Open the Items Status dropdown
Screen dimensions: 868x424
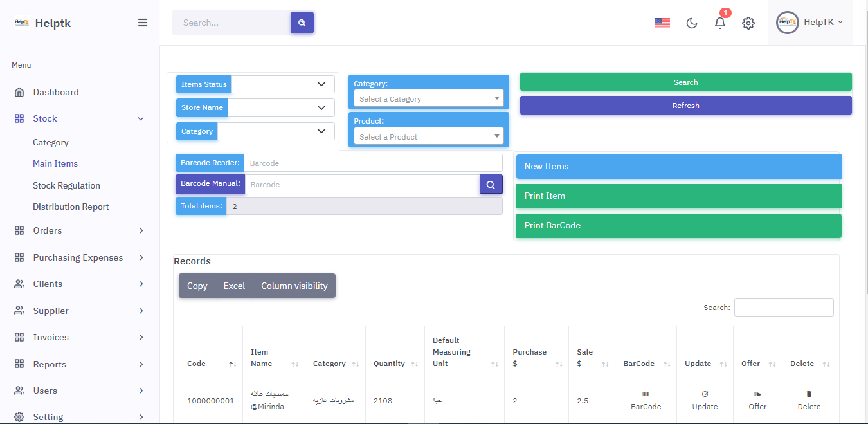[x=283, y=84]
